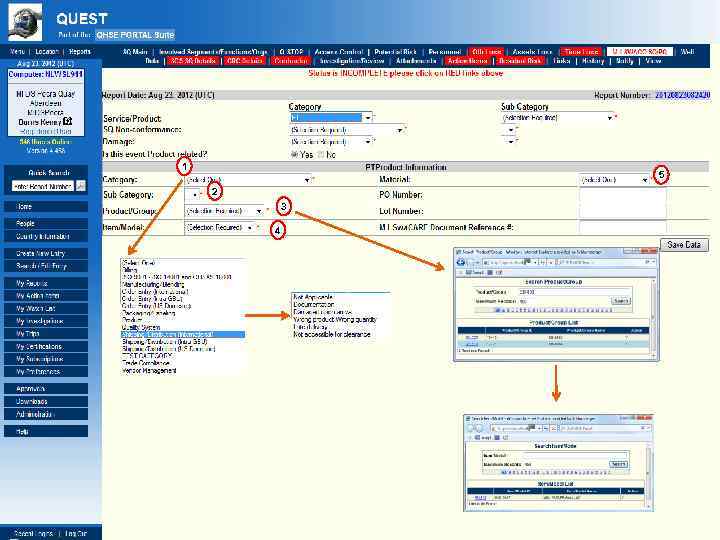Open the Material dropdown

click(615, 180)
